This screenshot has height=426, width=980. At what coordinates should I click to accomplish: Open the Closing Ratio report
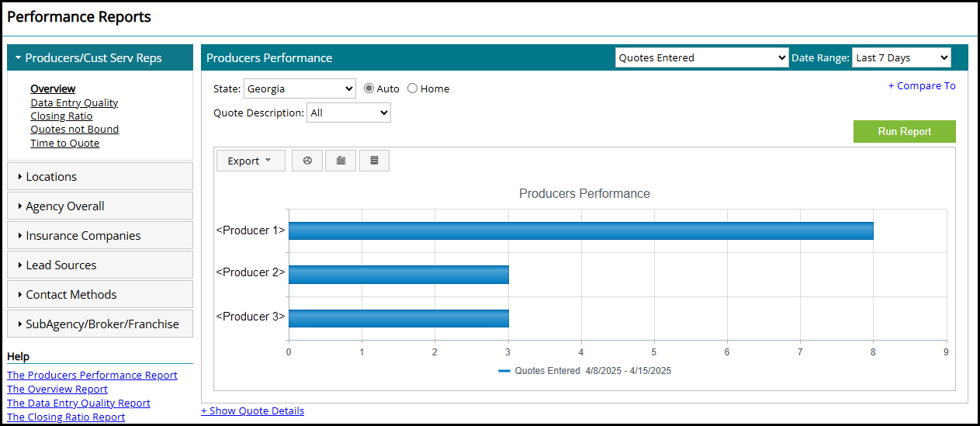pyautogui.click(x=61, y=116)
